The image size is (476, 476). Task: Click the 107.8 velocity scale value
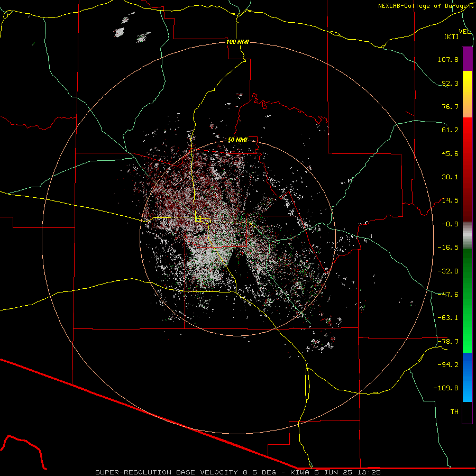(448, 59)
